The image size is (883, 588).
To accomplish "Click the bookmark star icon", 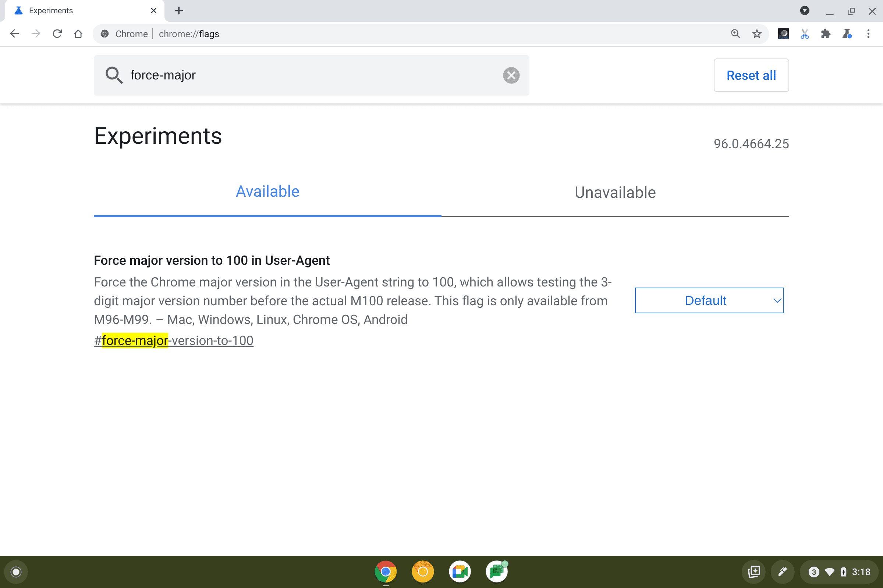I will 757,33.
